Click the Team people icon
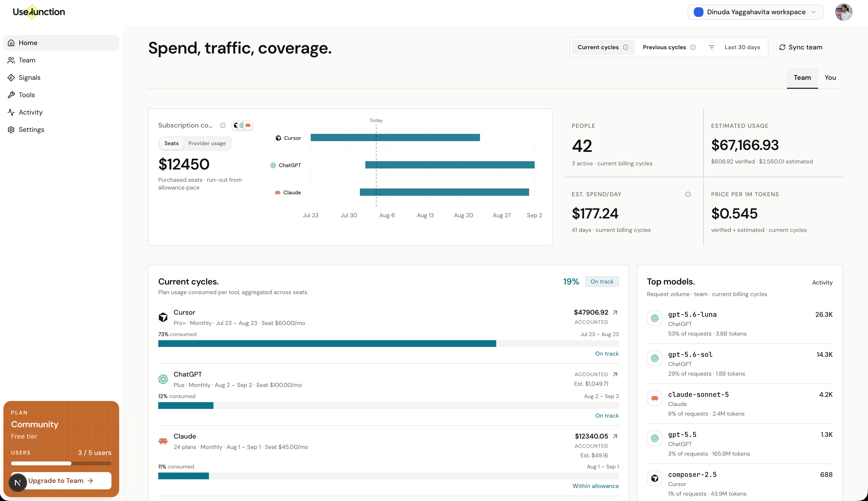The image size is (868, 501). 11,60
